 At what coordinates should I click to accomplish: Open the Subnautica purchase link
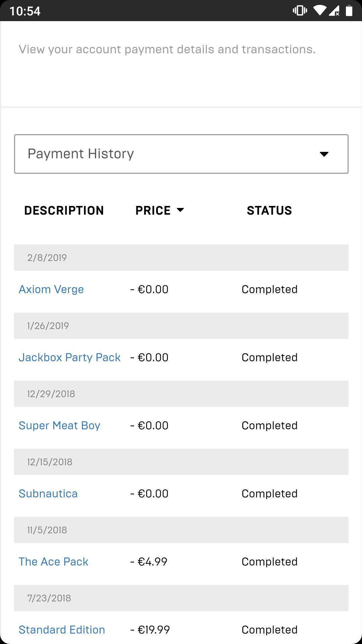pos(48,494)
